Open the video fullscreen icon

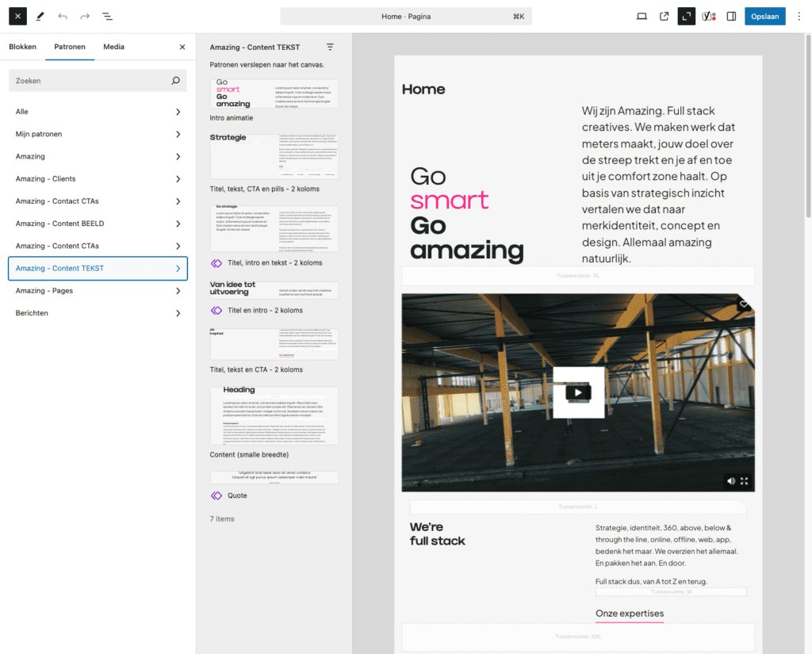point(744,481)
